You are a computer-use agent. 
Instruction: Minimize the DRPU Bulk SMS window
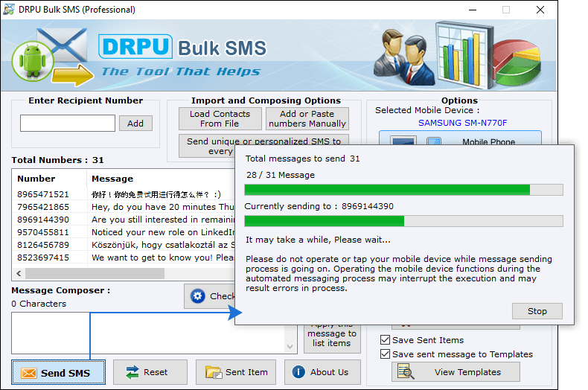coord(473,10)
